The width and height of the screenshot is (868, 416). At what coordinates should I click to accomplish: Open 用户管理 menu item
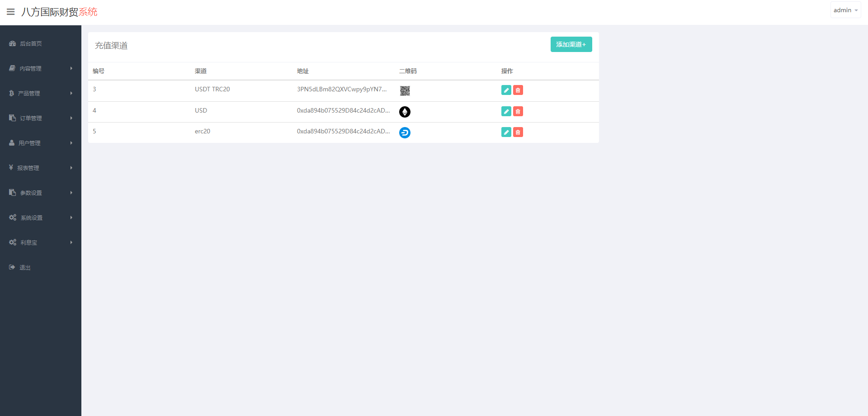[x=40, y=143]
